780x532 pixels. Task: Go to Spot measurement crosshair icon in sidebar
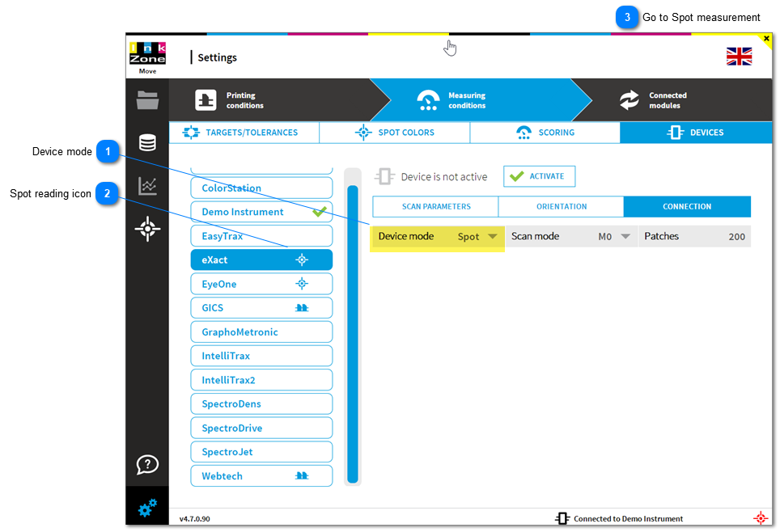tap(147, 229)
